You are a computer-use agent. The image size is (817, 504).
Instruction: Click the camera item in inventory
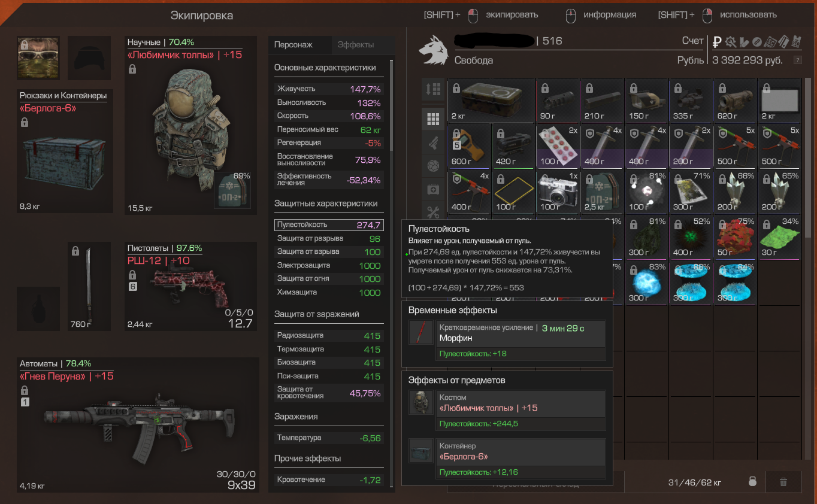(x=558, y=192)
